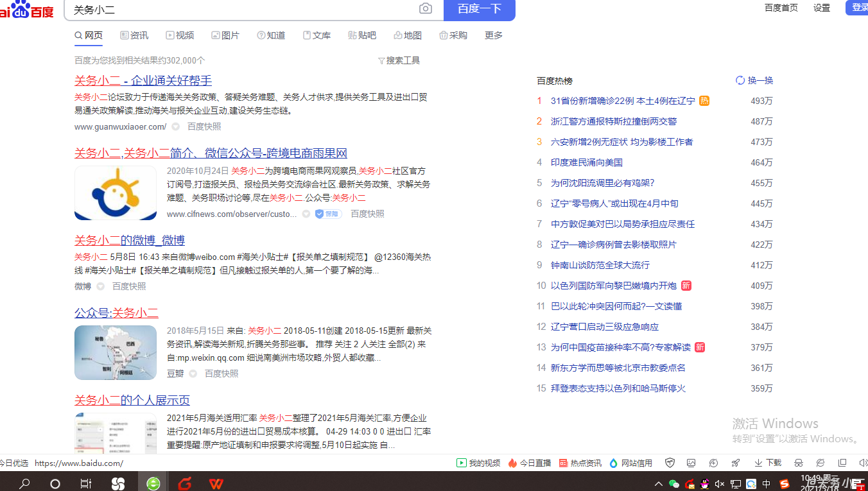
Task: Click 我的视频 in browser status bar
Action: pyautogui.click(x=478, y=463)
